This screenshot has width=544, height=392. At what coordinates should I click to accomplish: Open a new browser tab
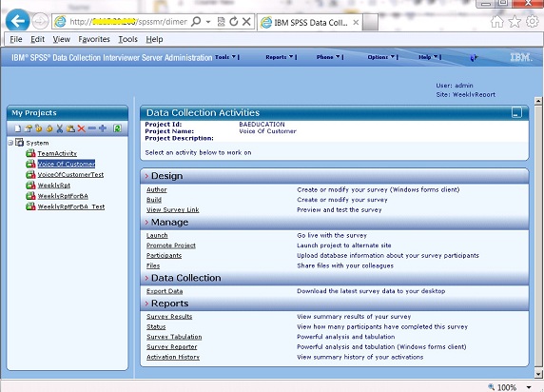coord(371,23)
